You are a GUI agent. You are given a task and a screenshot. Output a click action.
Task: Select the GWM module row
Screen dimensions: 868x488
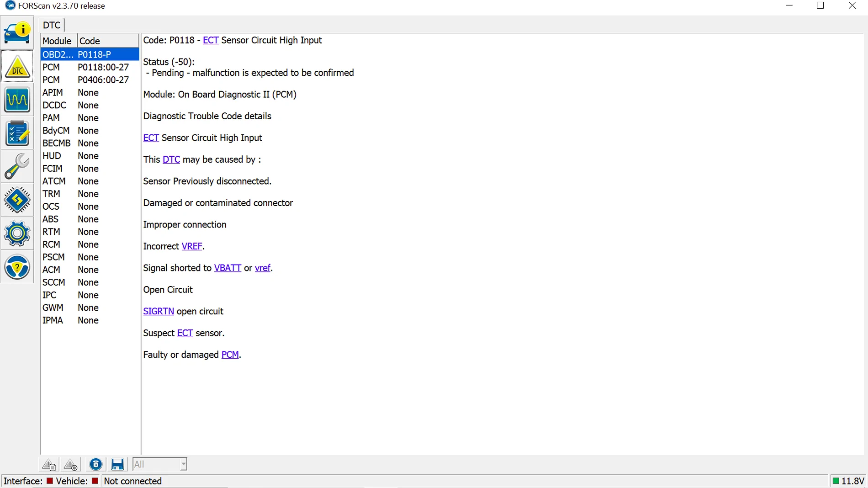[90, 308]
